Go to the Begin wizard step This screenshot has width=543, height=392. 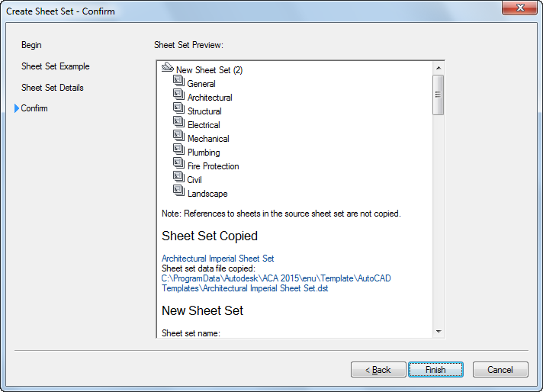click(31, 45)
